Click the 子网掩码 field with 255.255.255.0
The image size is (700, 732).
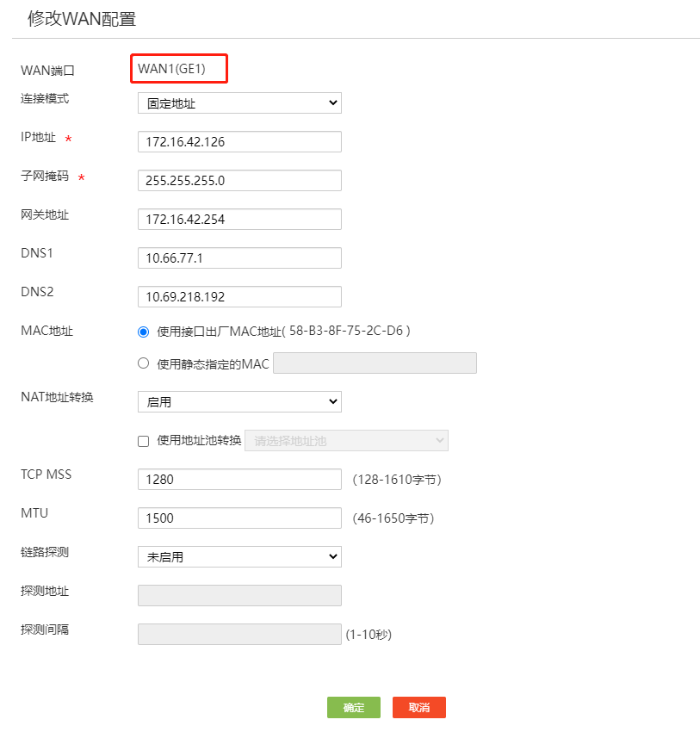coord(239,180)
